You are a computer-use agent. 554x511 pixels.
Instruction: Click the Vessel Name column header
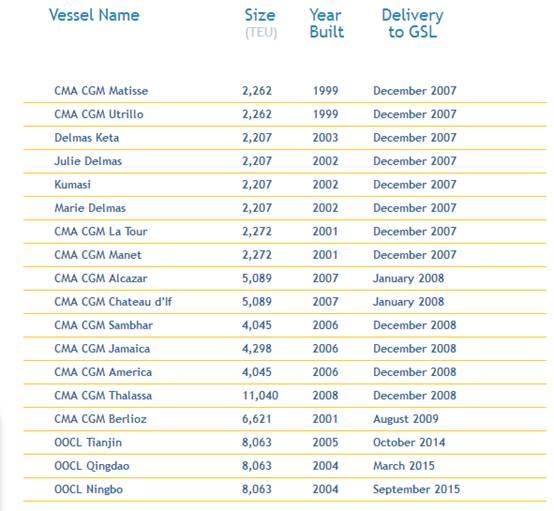(x=94, y=15)
